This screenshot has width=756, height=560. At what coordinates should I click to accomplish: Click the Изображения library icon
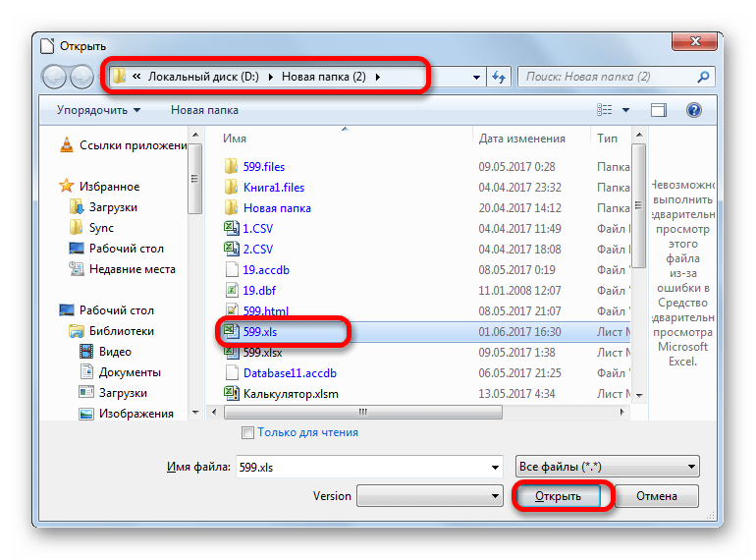click(x=86, y=414)
